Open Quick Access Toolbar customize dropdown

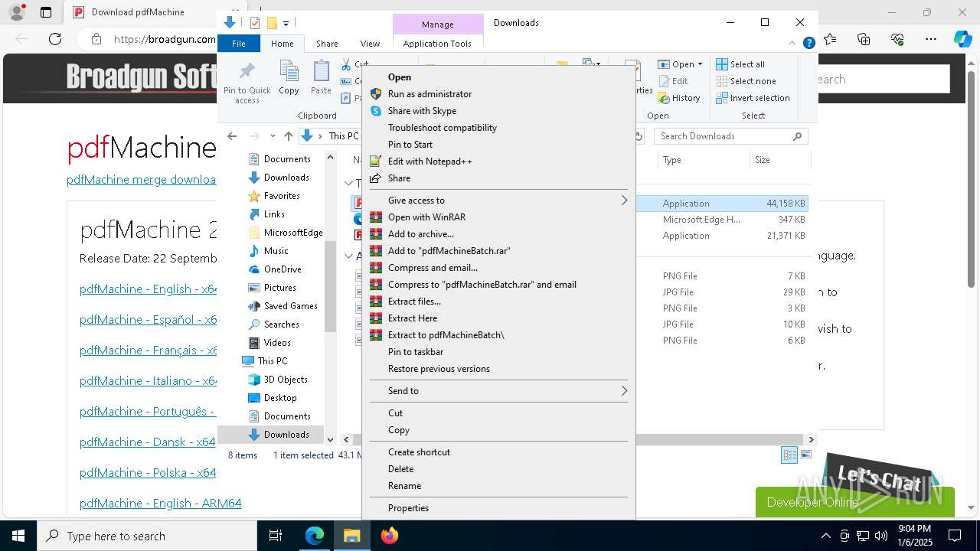tap(286, 24)
